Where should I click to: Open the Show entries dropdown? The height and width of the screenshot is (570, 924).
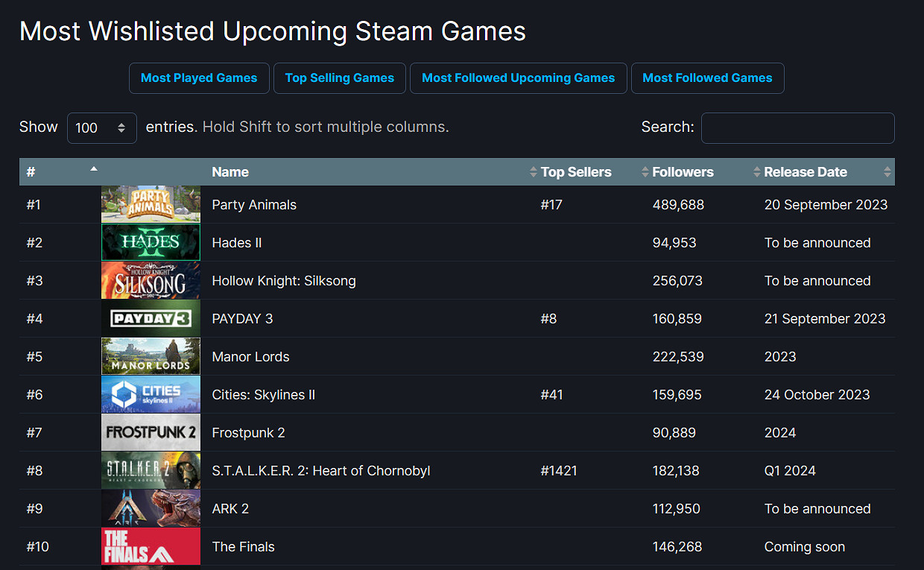pos(101,127)
